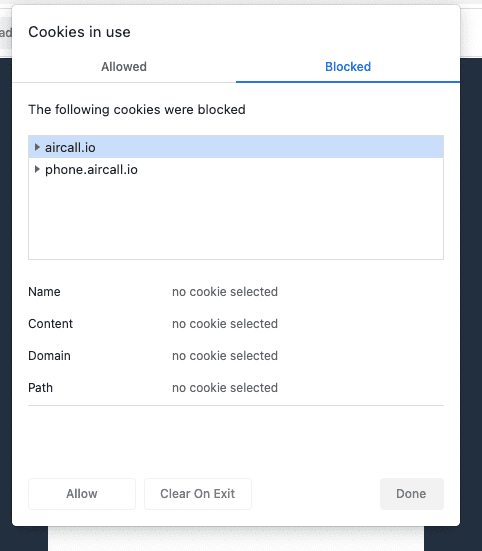Click the Content field's cookie value text
The width and height of the screenshot is (482, 551).
coord(225,324)
